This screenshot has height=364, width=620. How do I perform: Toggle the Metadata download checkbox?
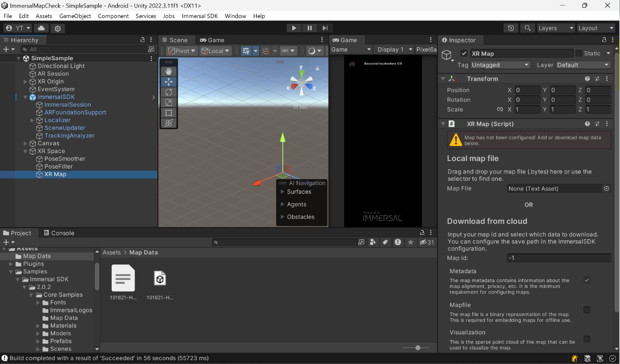[x=587, y=280]
